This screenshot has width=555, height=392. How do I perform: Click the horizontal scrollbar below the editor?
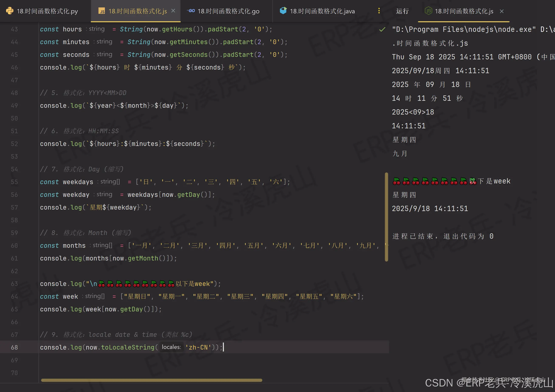coord(152,380)
